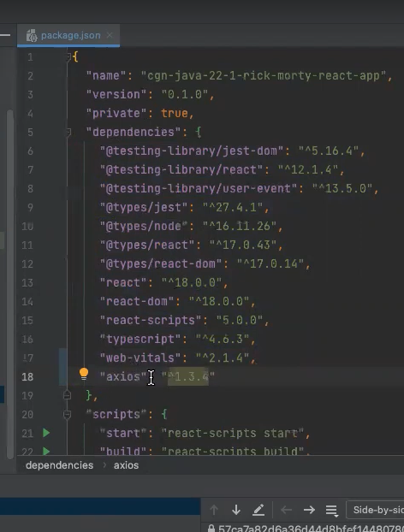Click the "name" key on line 2
Image resolution: width=404 pixels, height=532 pixels.
tap(106, 75)
